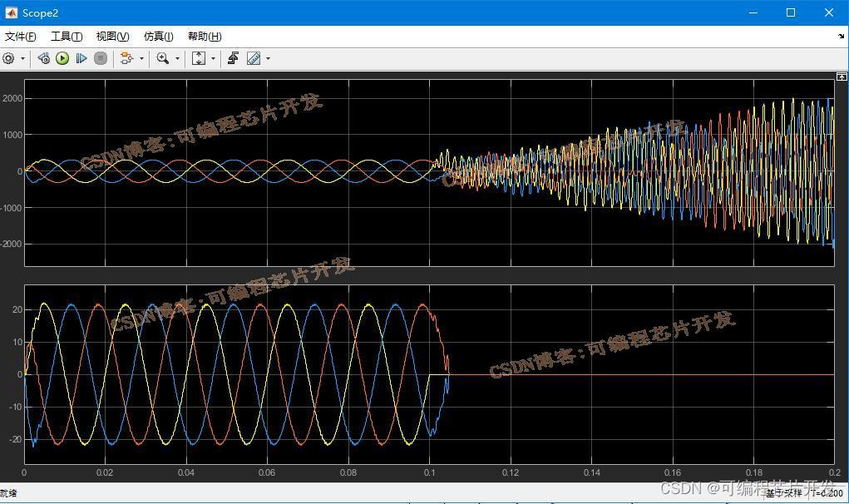Viewport: 849px width, 504px height.
Task: Select the zoom magnifier tool
Action: point(162,58)
